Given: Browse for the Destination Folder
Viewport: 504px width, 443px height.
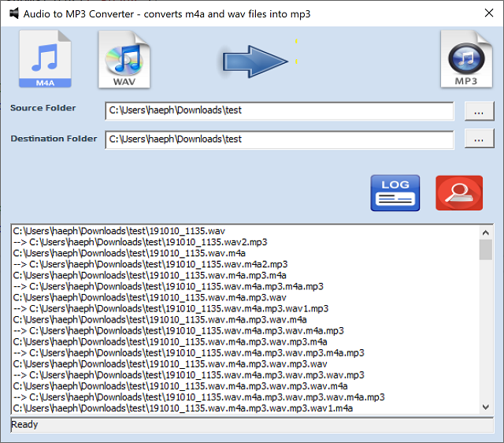Looking at the screenshot, I should (x=479, y=139).
